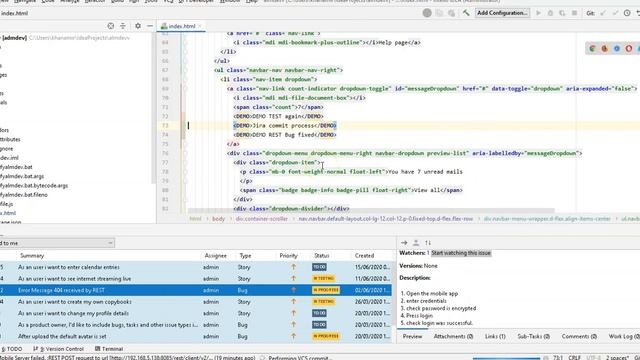
Task: Click the Debug bug icon in toolbar
Action: [x=550, y=13]
